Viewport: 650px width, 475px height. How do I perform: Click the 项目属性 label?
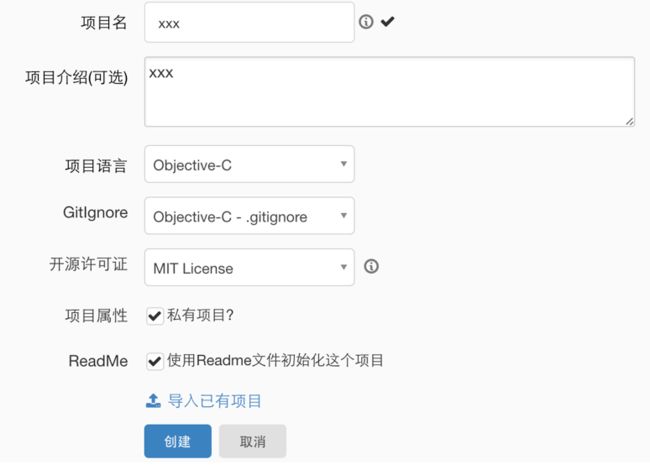point(96,315)
